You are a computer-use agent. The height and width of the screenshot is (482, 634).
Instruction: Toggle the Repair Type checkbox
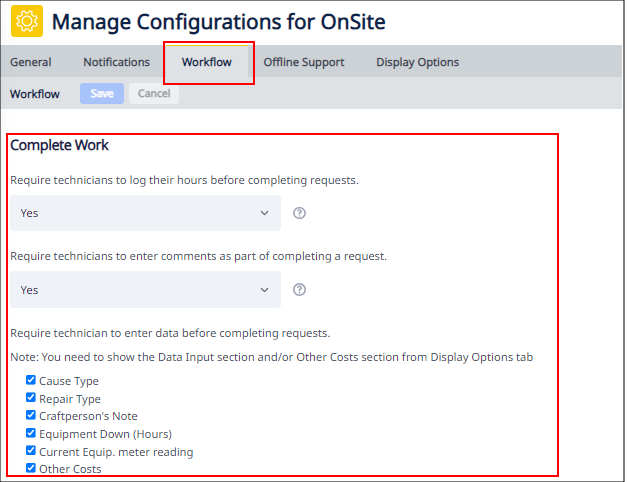[x=31, y=398]
